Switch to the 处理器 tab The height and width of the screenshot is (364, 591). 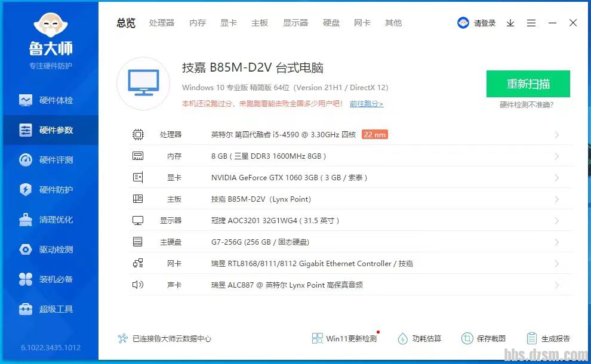pyautogui.click(x=162, y=23)
